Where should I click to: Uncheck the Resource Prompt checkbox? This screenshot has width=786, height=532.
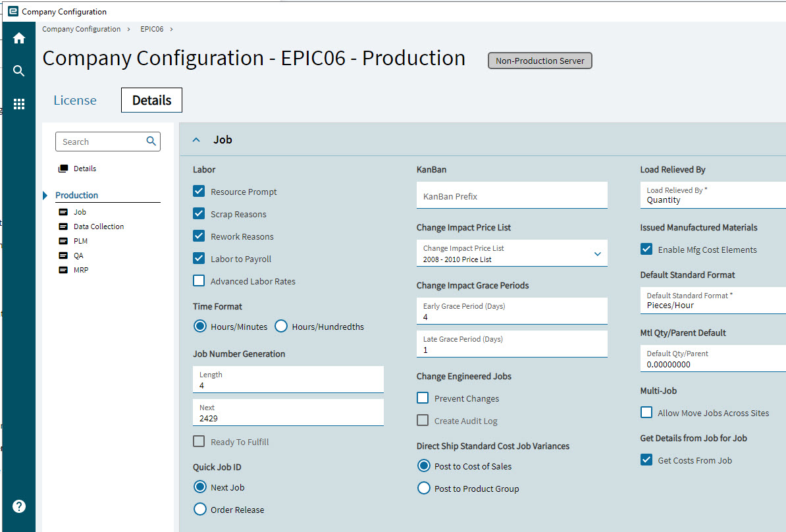[199, 191]
